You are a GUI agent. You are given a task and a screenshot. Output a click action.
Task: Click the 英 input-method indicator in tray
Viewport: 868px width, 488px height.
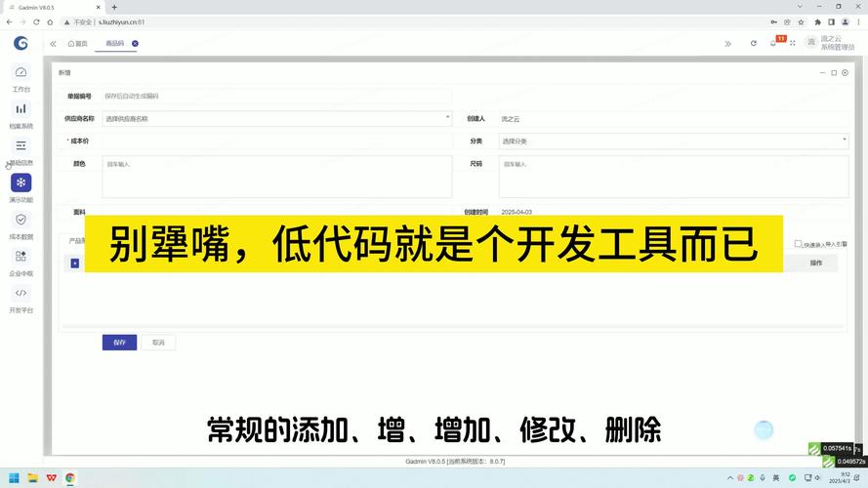(776, 477)
